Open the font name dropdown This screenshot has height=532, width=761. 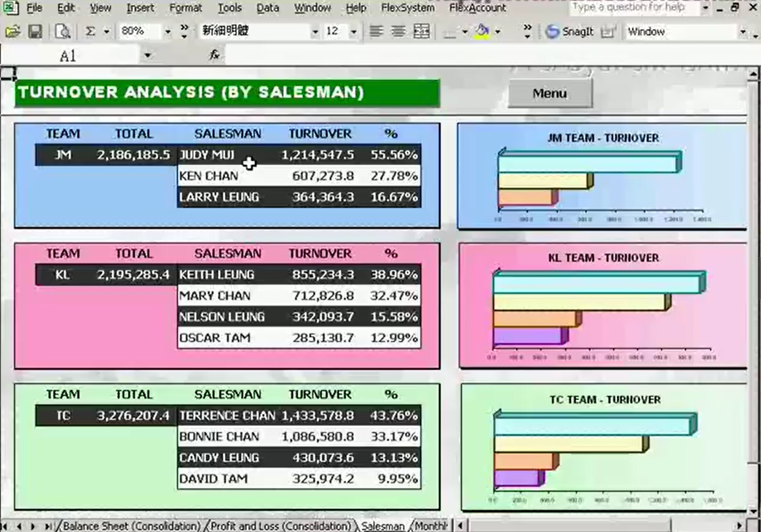coord(316,31)
